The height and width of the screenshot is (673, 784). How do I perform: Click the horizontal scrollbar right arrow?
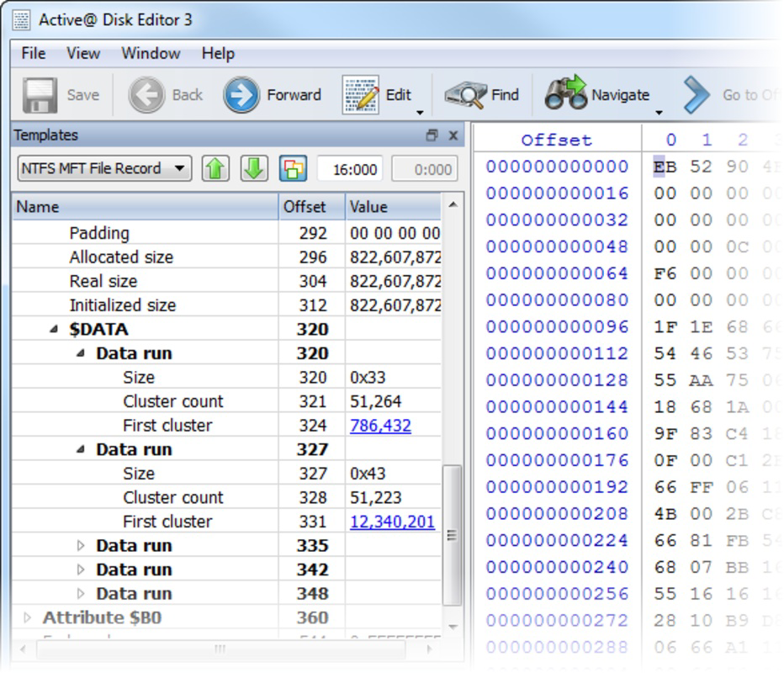[x=430, y=649]
